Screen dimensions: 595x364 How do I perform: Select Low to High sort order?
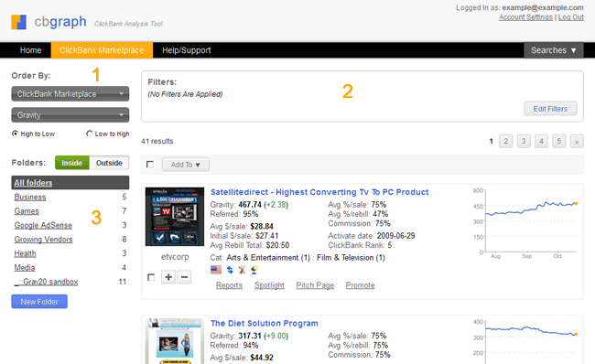90,134
